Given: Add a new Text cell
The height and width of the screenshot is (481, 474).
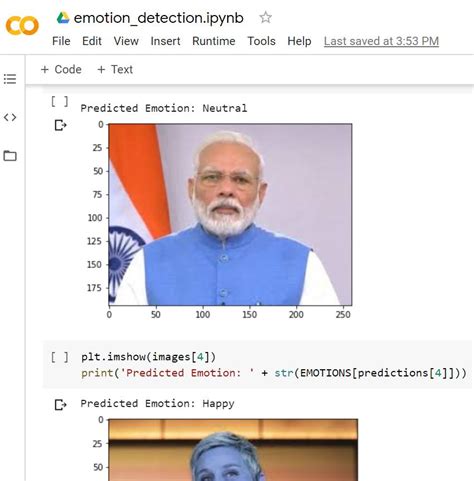Looking at the screenshot, I should (x=115, y=69).
